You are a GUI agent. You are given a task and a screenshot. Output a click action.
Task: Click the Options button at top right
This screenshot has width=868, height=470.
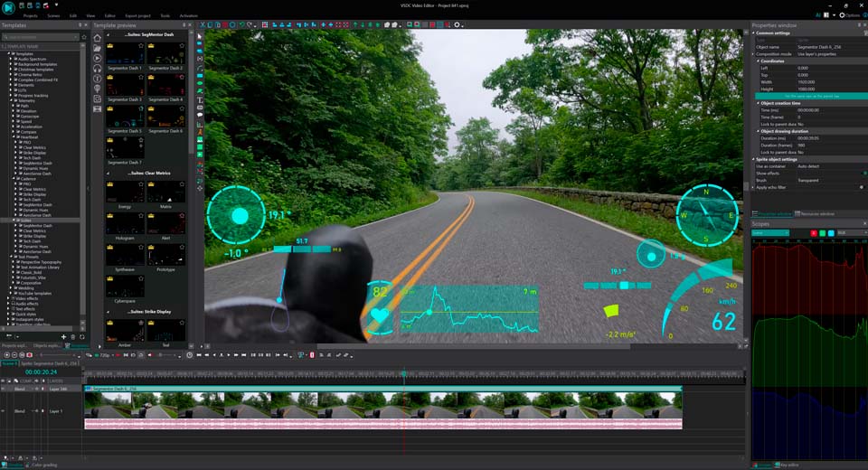click(850, 15)
